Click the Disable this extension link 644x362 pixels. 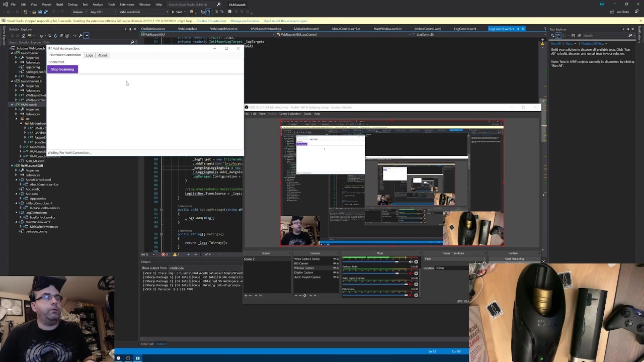point(211,21)
